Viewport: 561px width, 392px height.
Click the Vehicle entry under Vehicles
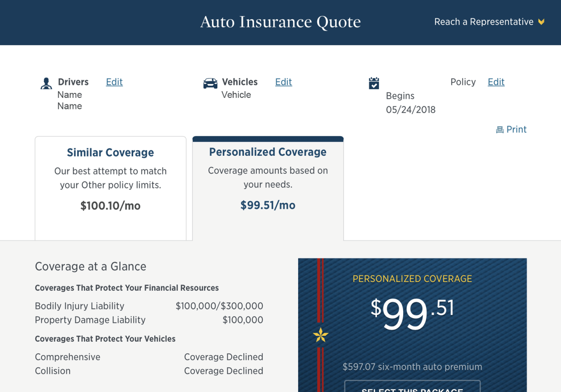tap(236, 94)
